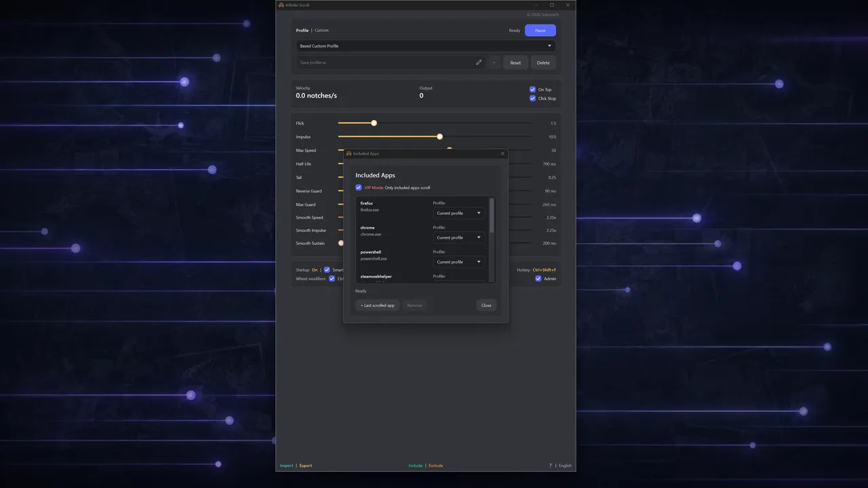Toggle the Wheel modifiers Ctrl checkbox
This screenshot has width=868, height=488.
pyautogui.click(x=332, y=279)
